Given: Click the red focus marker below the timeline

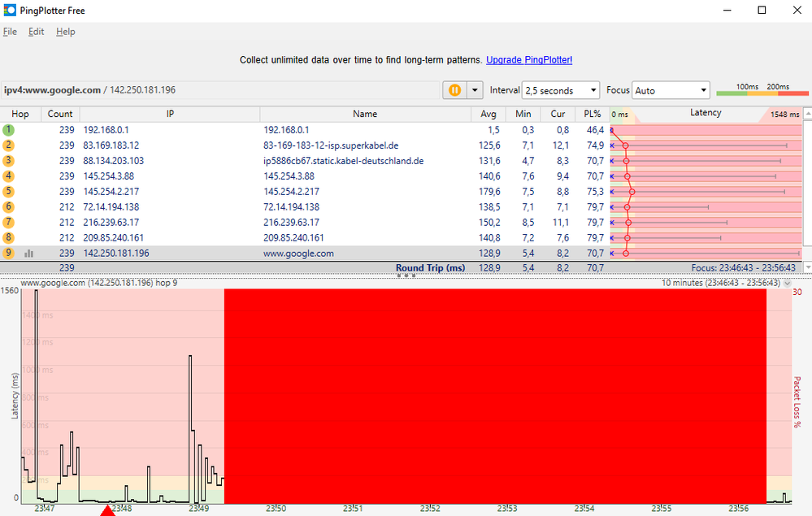Looking at the screenshot, I should coord(108,511).
